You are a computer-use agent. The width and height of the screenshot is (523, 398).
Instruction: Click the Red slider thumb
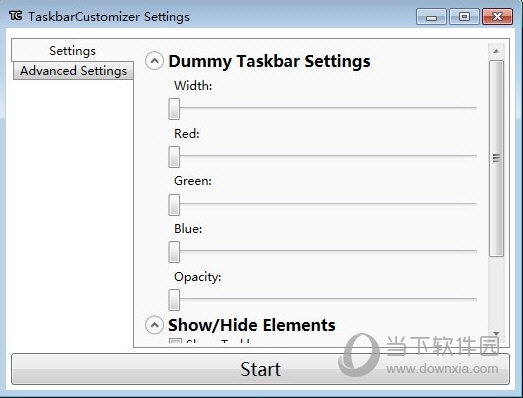coord(174,157)
